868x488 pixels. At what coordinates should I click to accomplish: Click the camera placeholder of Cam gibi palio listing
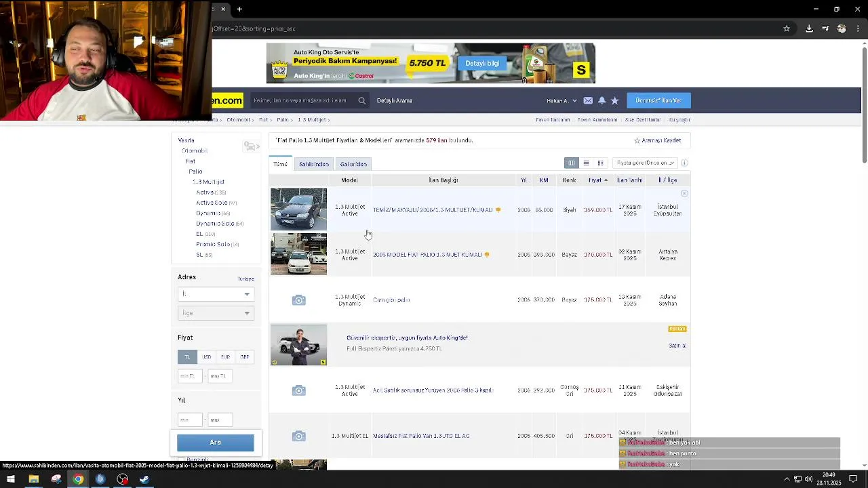click(298, 300)
